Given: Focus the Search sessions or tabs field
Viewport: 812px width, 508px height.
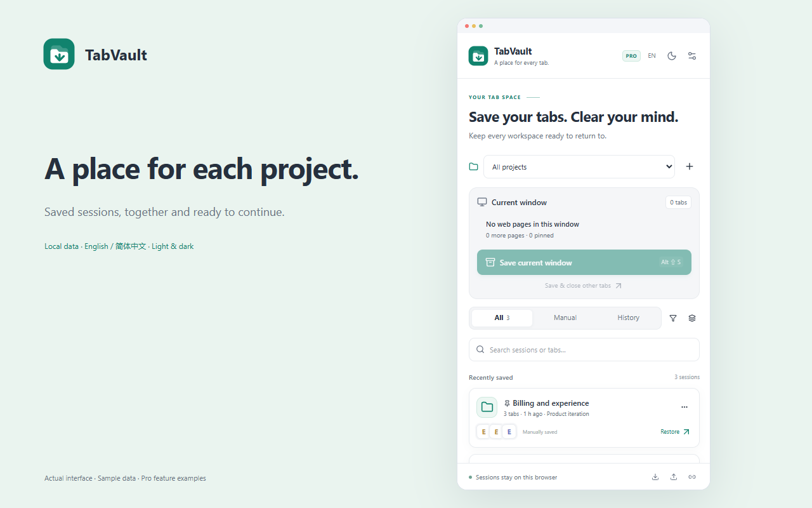Looking at the screenshot, I should [584, 349].
